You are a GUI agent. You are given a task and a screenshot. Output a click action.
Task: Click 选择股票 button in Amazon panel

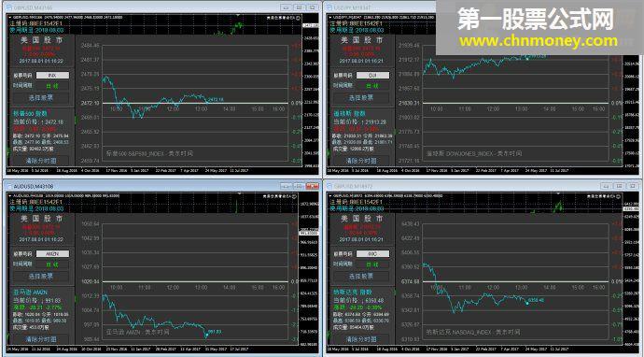pyautogui.click(x=41, y=277)
